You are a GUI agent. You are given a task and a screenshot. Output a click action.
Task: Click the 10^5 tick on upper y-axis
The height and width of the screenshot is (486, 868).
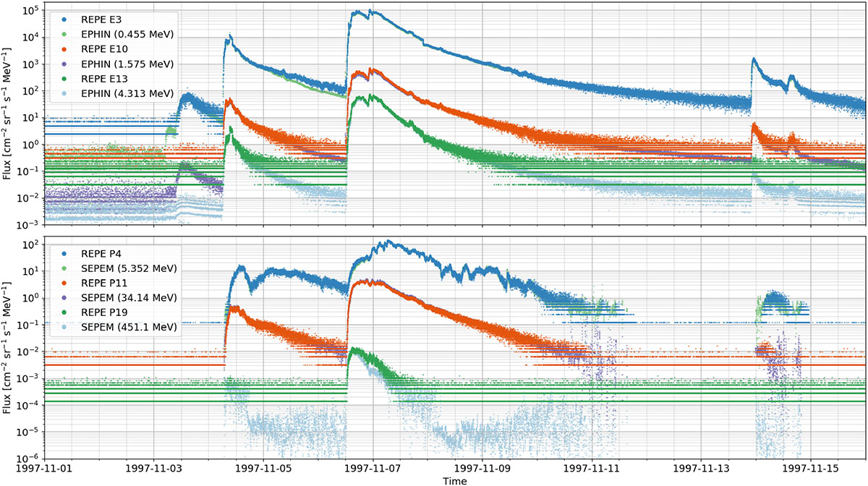(30, 11)
